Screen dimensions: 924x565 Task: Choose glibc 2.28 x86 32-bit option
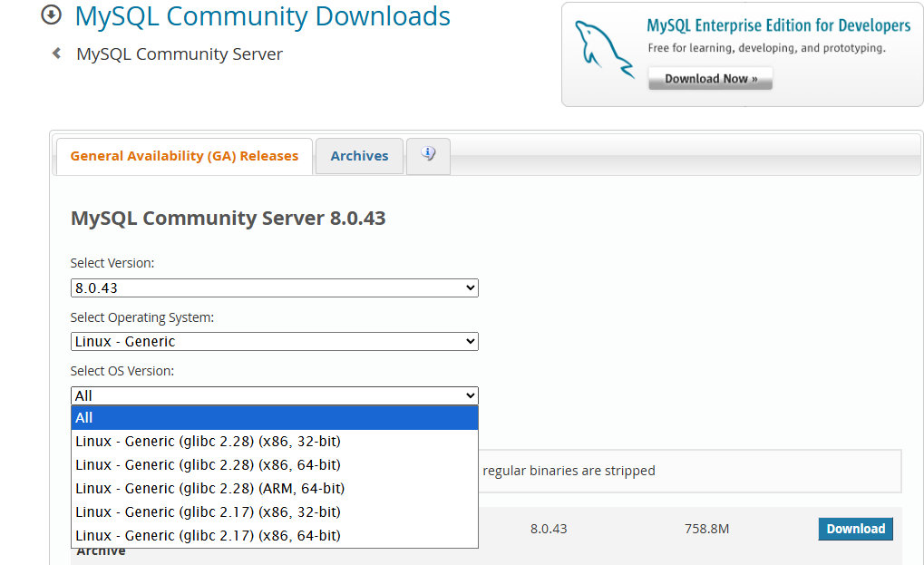tap(275, 442)
